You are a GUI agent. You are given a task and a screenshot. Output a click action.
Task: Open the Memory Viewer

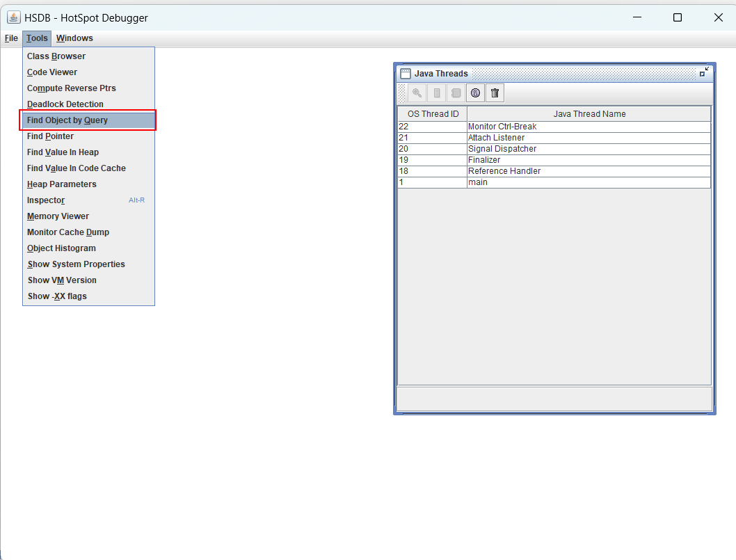coord(58,216)
